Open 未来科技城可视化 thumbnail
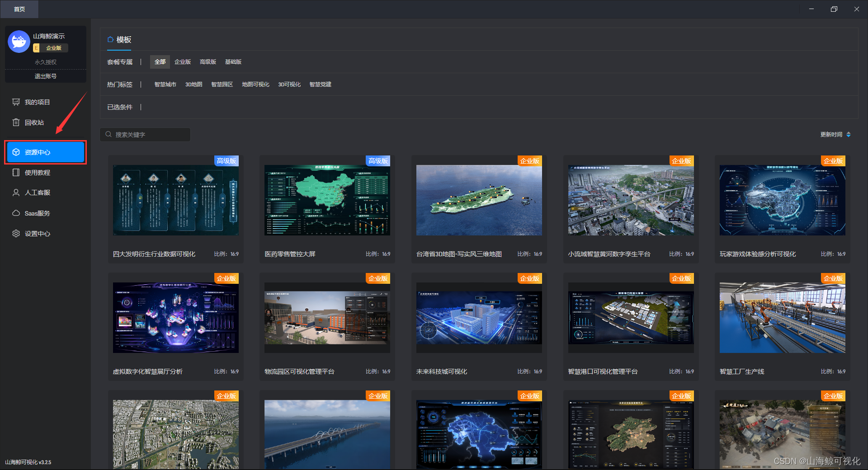The height and width of the screenshot is (470, 868). (479, 318)
